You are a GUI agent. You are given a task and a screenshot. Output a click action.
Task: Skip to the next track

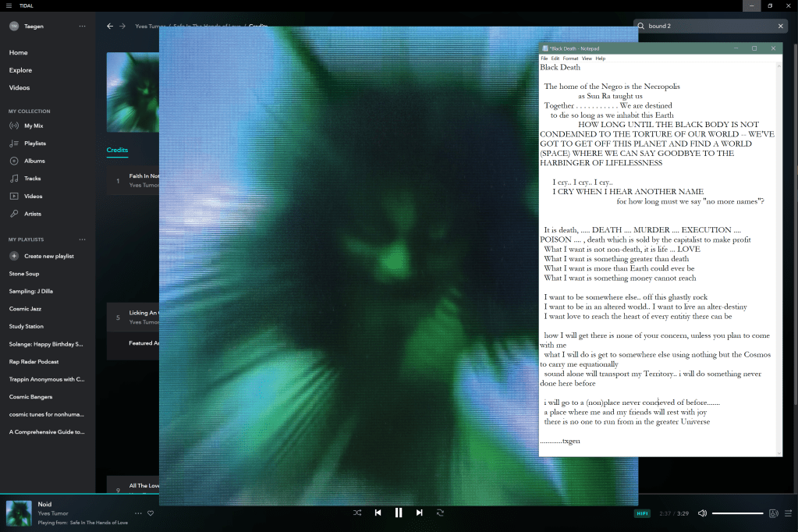(419, 512)
